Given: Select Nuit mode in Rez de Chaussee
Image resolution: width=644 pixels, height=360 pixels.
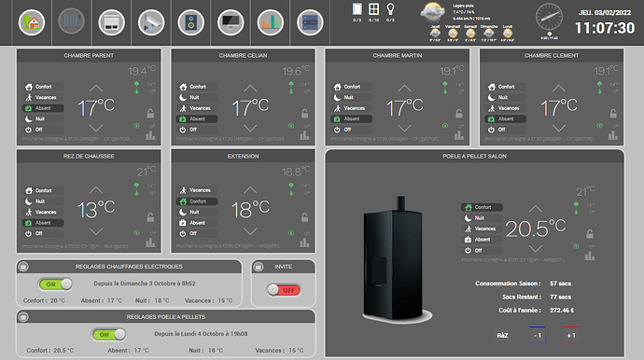Looking at the screenshot, I should click(x=43, y=201).
